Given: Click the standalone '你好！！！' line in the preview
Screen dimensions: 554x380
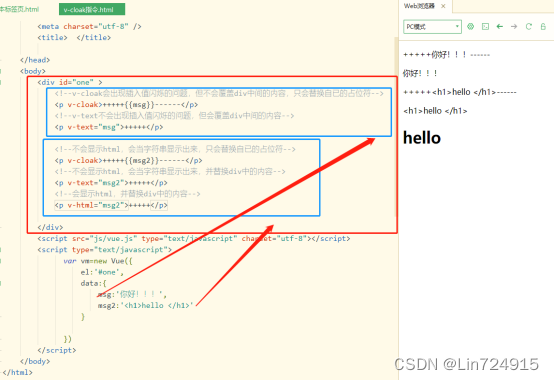Looking at the screenshot, I should point(420,73).
